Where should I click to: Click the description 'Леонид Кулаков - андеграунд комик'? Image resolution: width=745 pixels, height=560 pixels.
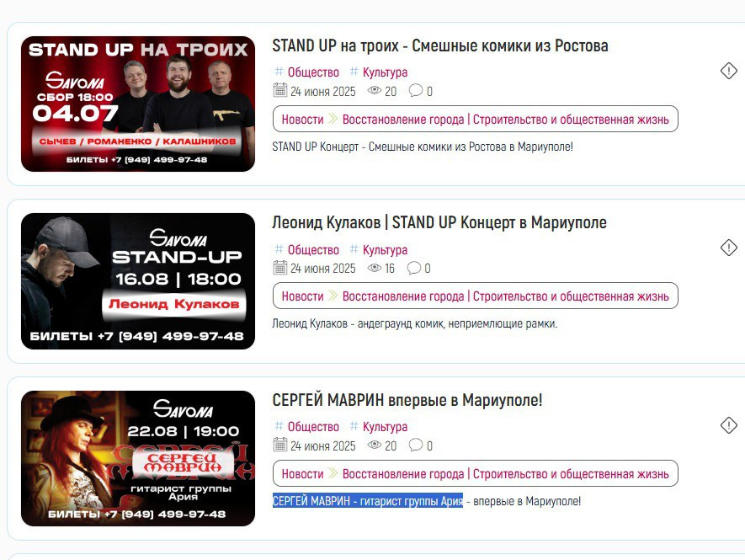[x=414, y=323]
